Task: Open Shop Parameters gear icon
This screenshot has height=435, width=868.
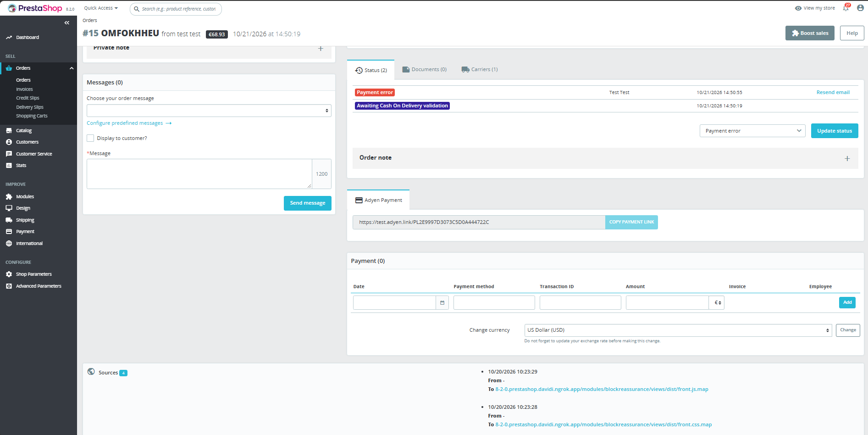Action: pyautogui.click(x=9, y=274)
